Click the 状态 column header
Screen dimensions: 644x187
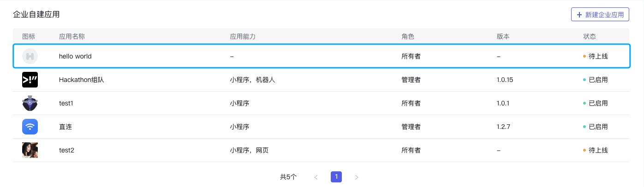pyautogui.click(x=590, y=36)
